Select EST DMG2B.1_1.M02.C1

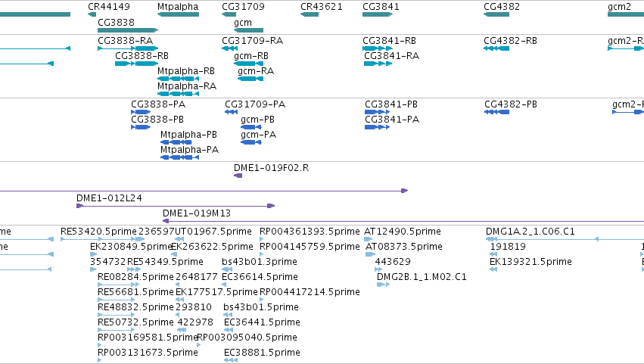point(422,277)
